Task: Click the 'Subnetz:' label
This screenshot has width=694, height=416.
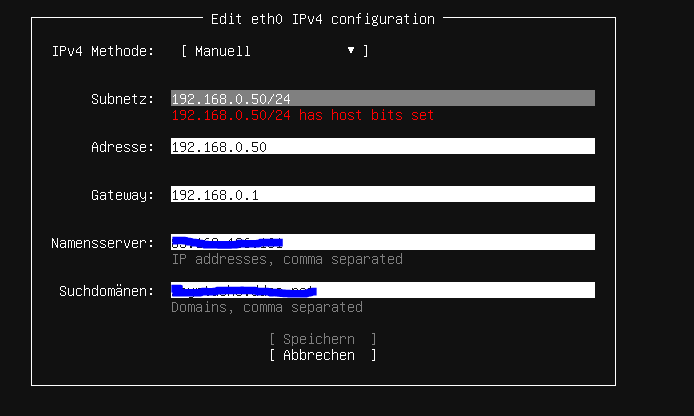Action: [123, 99]
